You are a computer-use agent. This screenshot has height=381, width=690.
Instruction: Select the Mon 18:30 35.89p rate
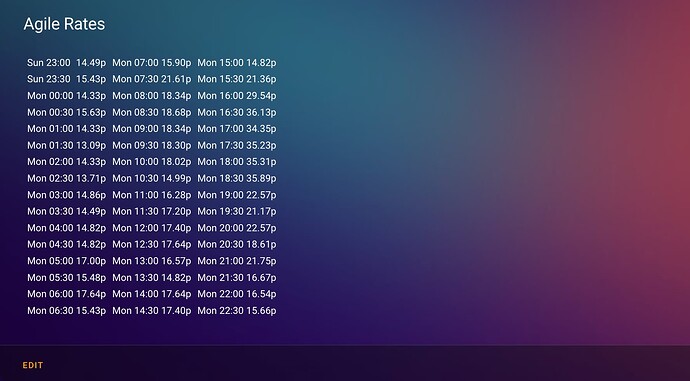tap(237, 179)
